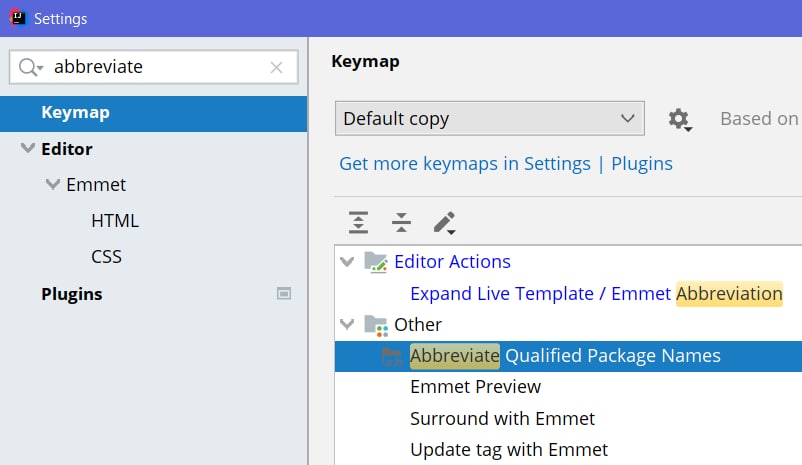Select Keymap in the settings sidebar
This screenshot has width=802, height=465.
point(76,113)
